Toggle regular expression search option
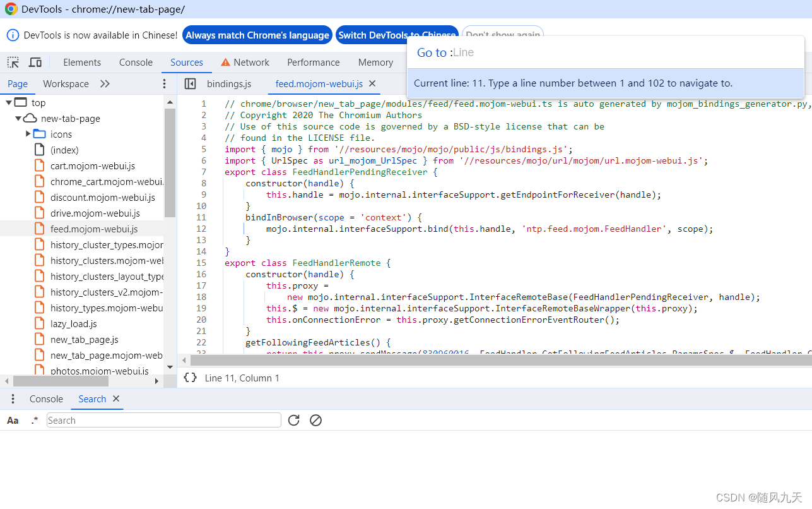Screen dimensions: 812x509 34,421
